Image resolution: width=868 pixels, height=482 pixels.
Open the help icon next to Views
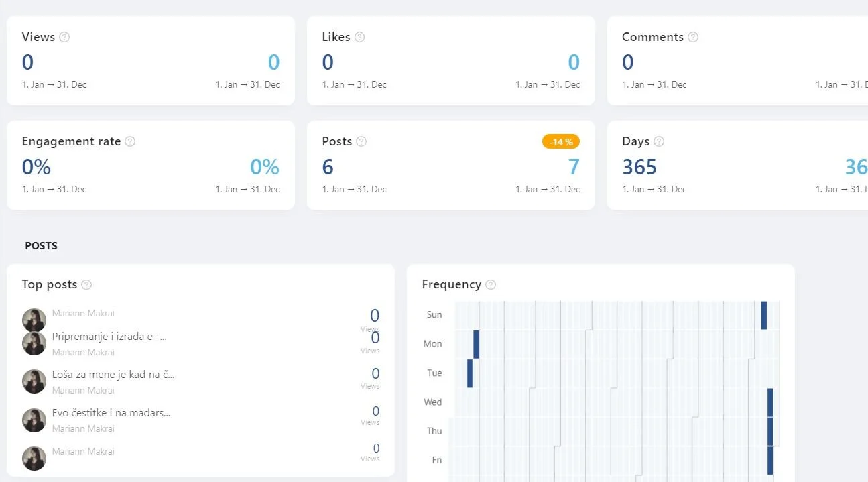[x=64, y=37]
